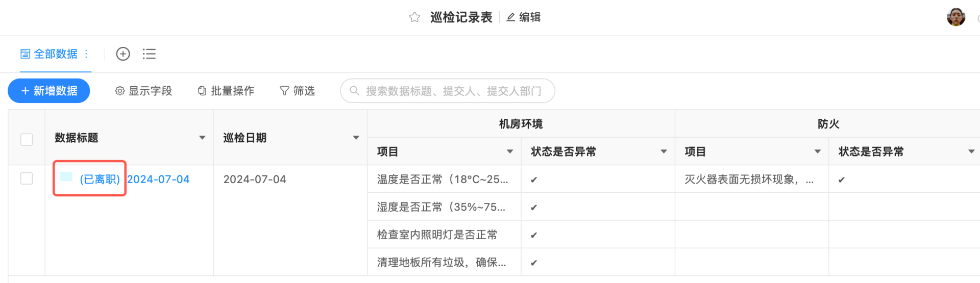Expand 数据标题 column dropdown arrow
The image size is (980, 283).
click(x=202, y=138)
